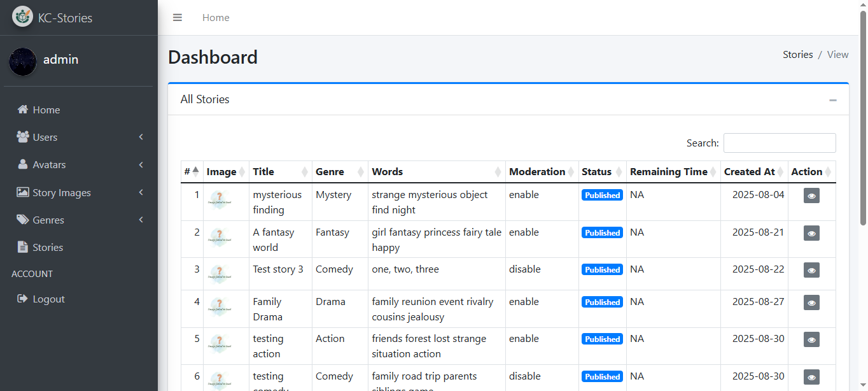868x391 pixels.
Task: Sort by the Moderation column header
Action: (542, 171)
